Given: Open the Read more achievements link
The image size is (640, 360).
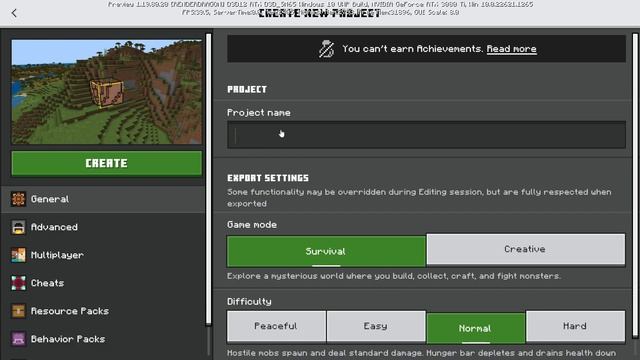Looking at the screenshot, I should [x=511, y=49].
